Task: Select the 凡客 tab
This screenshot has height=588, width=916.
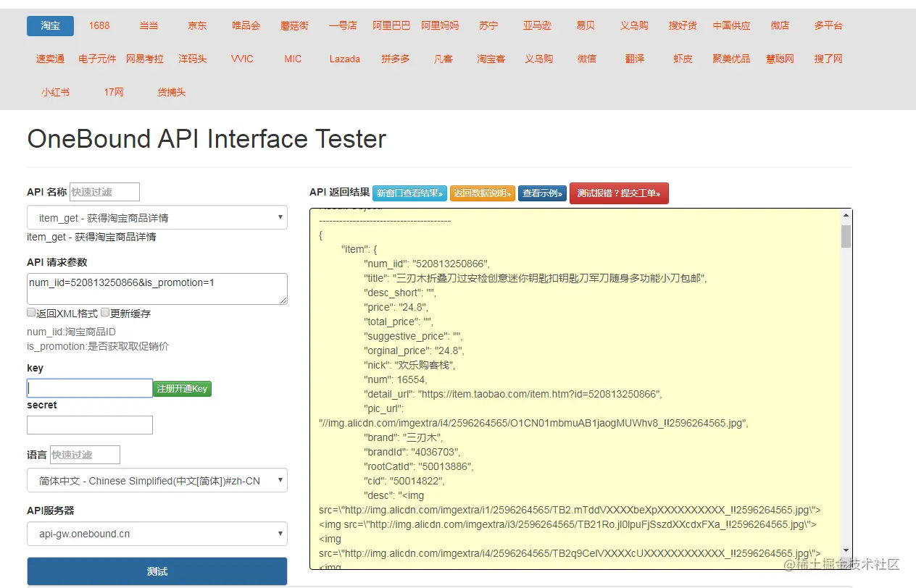Action: [443, 59]
